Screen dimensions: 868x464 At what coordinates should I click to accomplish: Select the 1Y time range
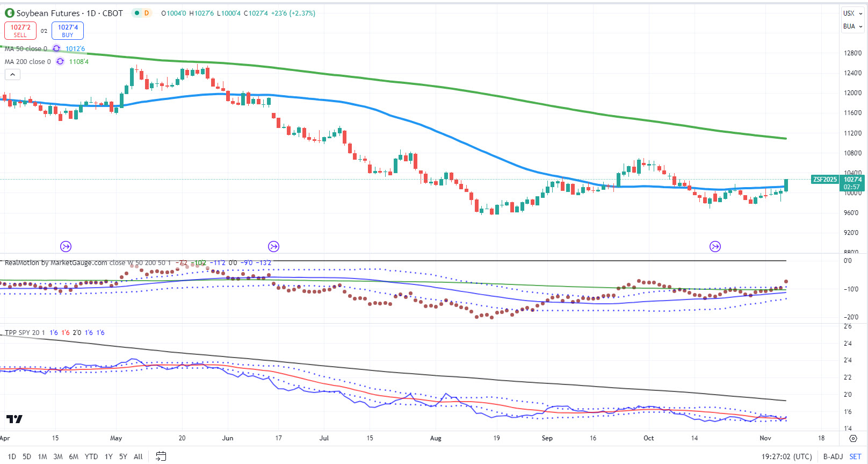click(108, 456)
